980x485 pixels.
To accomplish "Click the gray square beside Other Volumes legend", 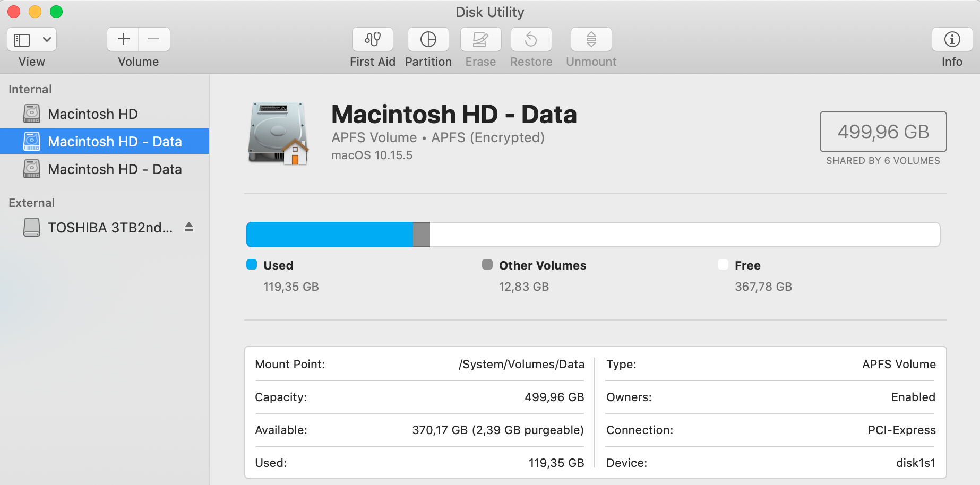I will point(487,264).
